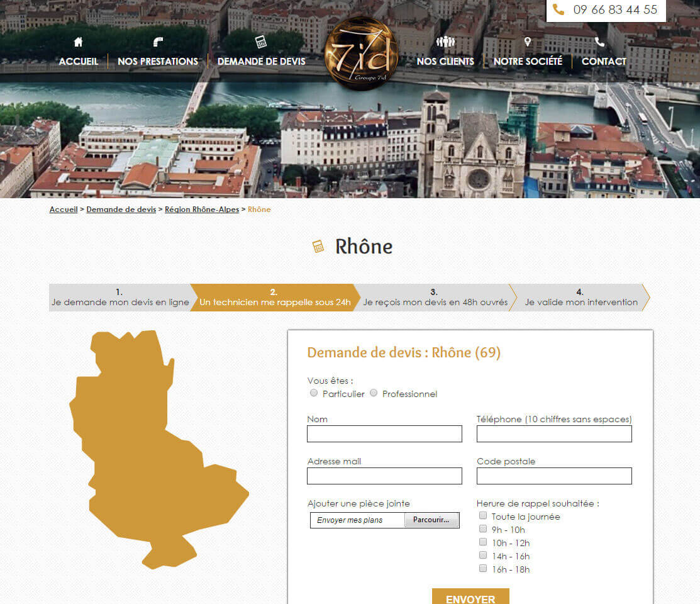Click the phone handset icon above Contact
Image resolution: width=700 pixels, height=604 pixels.
(599, 42)
